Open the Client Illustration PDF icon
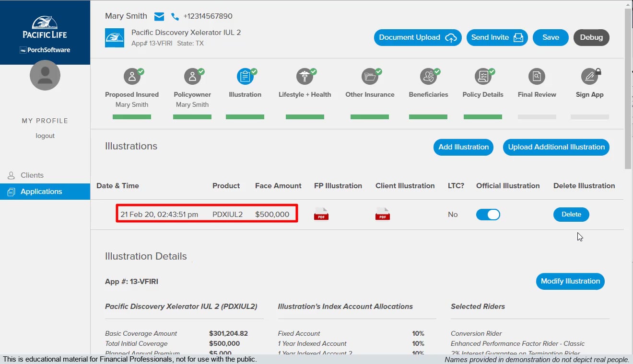 [x=383, y=214]
